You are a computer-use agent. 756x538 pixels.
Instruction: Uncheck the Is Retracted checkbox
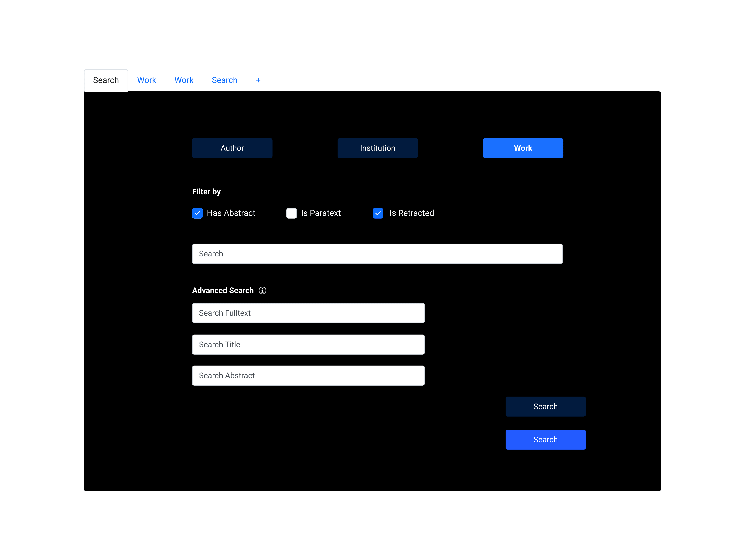coord(378,213)
